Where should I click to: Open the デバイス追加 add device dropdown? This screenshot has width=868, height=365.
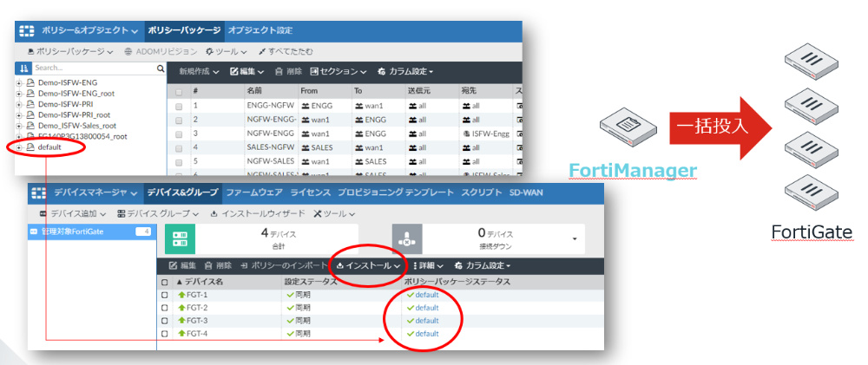[73, 213]
